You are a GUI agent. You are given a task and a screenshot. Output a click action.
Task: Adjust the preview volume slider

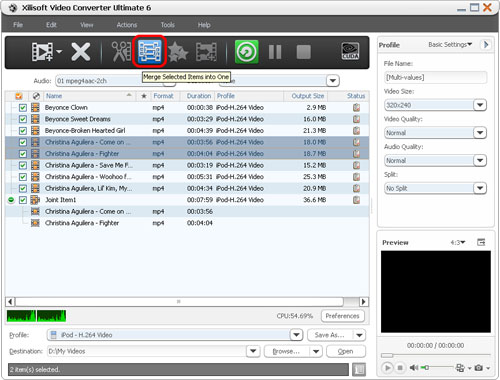(437, 368)
